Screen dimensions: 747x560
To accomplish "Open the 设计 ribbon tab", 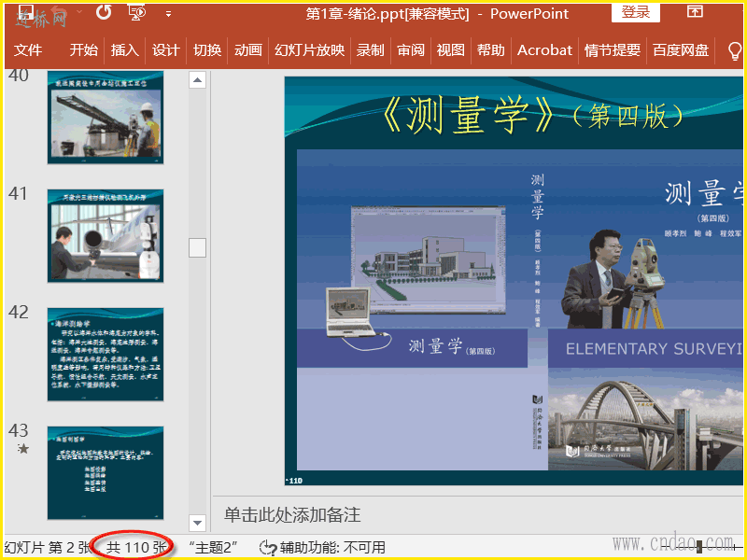I will coord(165,50).
